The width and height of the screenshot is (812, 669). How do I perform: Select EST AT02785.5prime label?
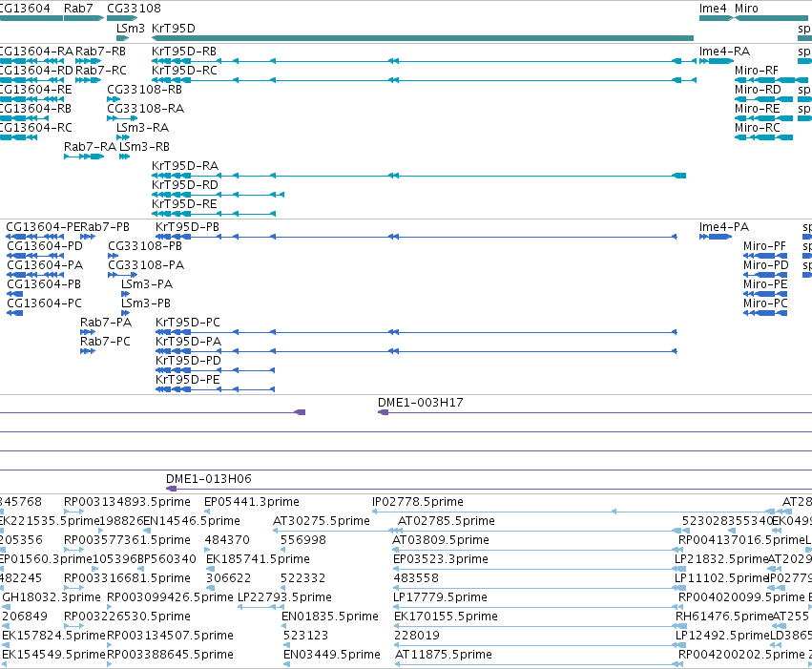point(447,521)
